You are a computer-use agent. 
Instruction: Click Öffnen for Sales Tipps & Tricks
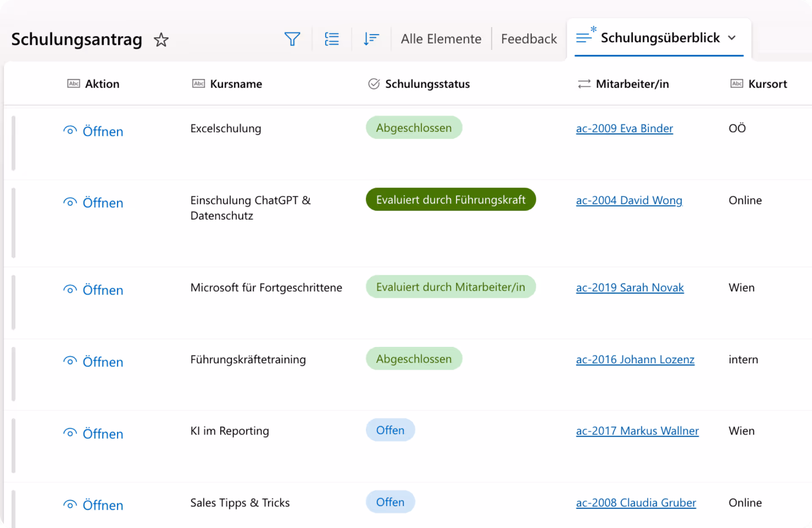[103, 505]
